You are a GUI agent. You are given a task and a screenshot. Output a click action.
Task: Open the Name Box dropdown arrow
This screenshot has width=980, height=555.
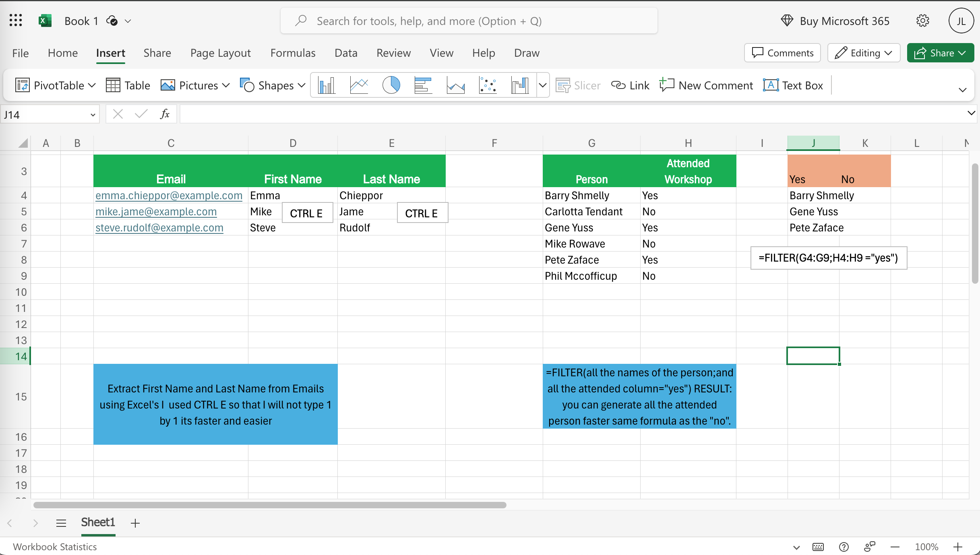coord(93,115)
